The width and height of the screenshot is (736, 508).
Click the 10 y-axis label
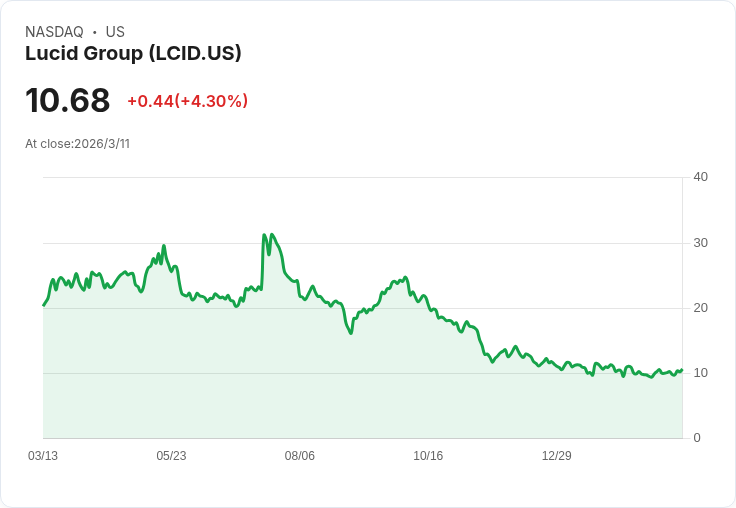click(x=700, y=373)
